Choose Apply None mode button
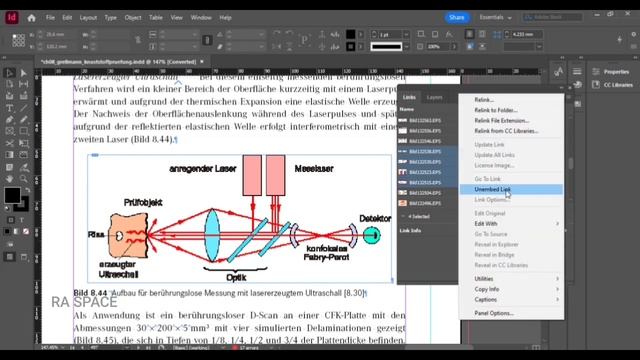This screenshot has height=360, width=640. pos(26,231)
